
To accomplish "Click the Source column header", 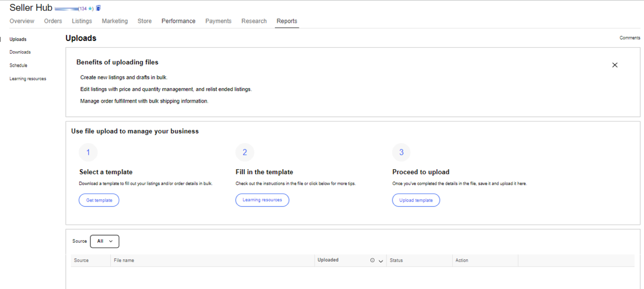I will pyautogui.click(x=82, y=260).
